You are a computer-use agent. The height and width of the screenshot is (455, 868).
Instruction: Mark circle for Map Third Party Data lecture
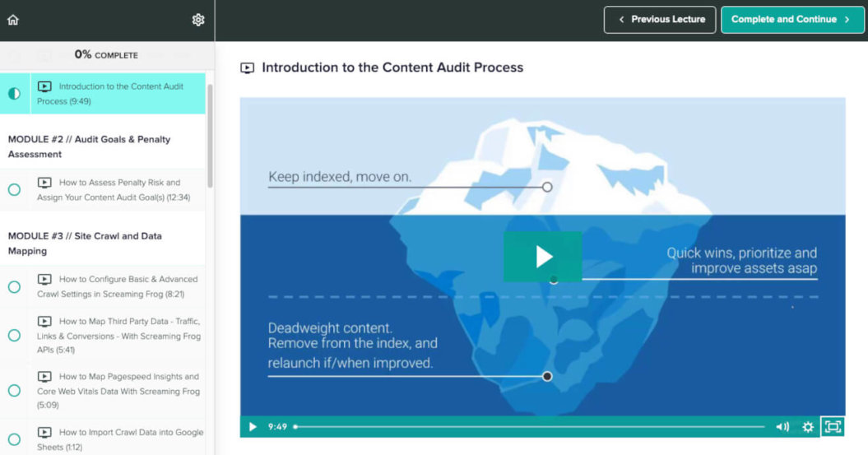click(x=14, y=335)
